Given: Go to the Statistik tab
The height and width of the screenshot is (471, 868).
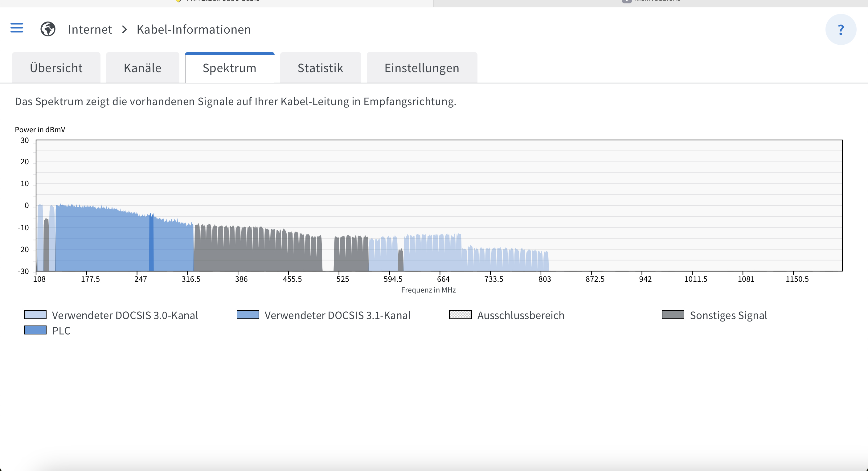Looking at the screenshot, I should [x=320, y=68].
